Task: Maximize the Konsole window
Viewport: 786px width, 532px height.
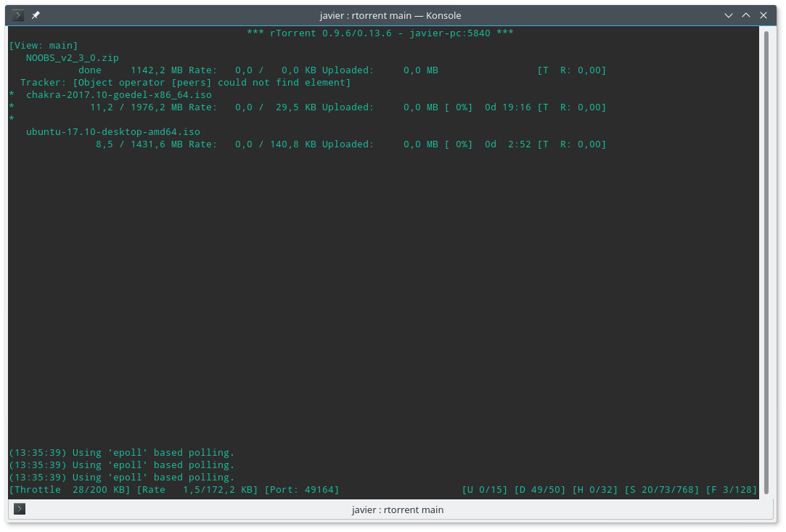Action: (x=746, y=15)
